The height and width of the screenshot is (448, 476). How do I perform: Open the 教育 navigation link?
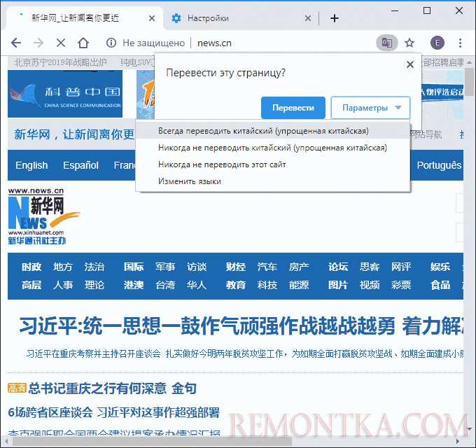(236, 285)
